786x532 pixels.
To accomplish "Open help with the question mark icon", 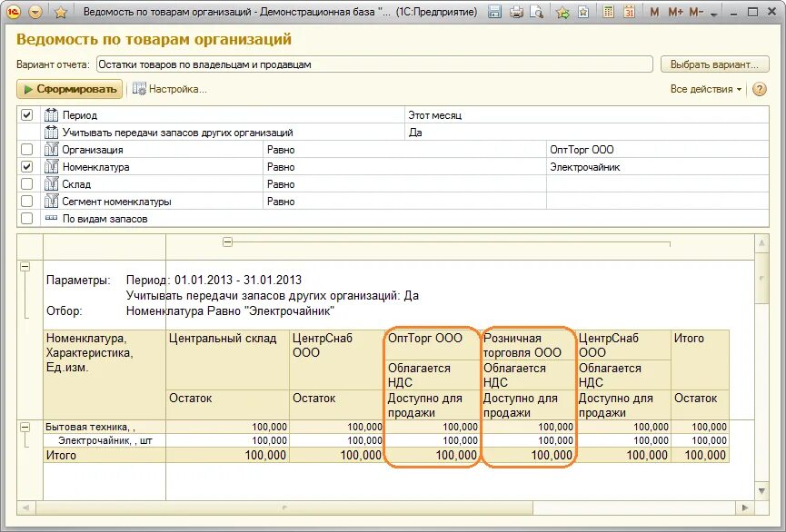I will click(760, 89).
